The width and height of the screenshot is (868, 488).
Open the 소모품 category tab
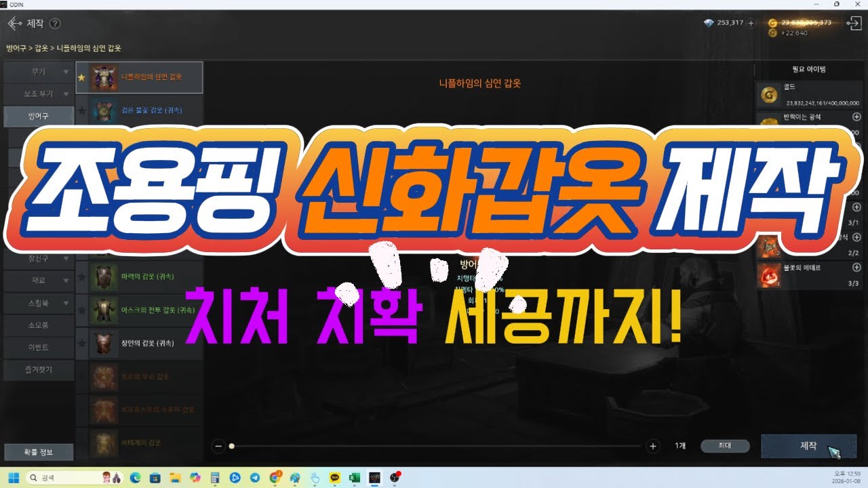click(39, 325)
